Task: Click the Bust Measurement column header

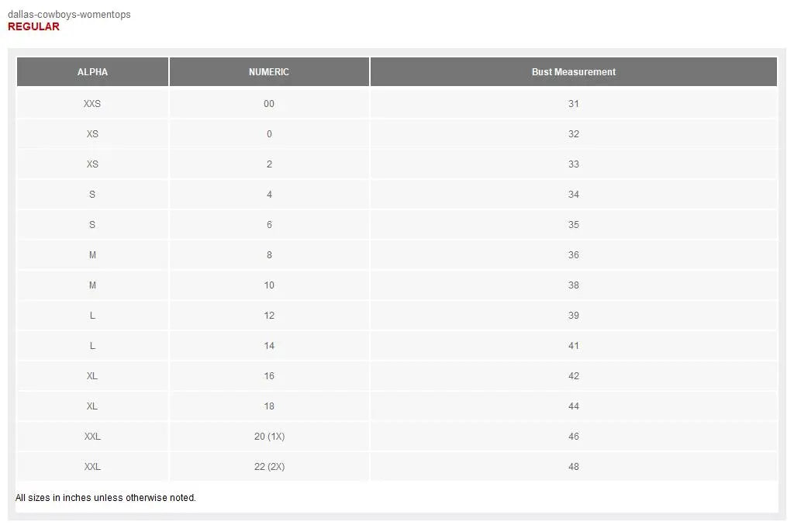Action: pos(573,72)
